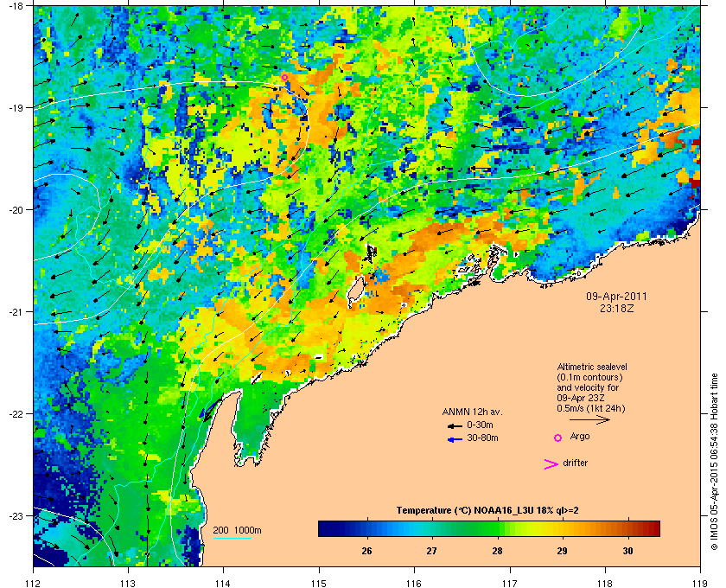Click the '(0.1m contours)' text
Image resolution: width=726 pixels, height=588 pixels.
coord(589,377)
